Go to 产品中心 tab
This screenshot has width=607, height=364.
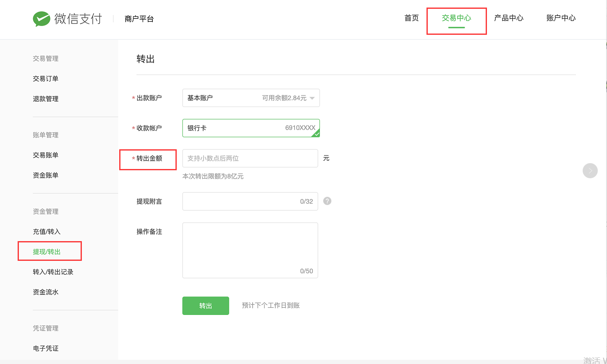[508, 18]
